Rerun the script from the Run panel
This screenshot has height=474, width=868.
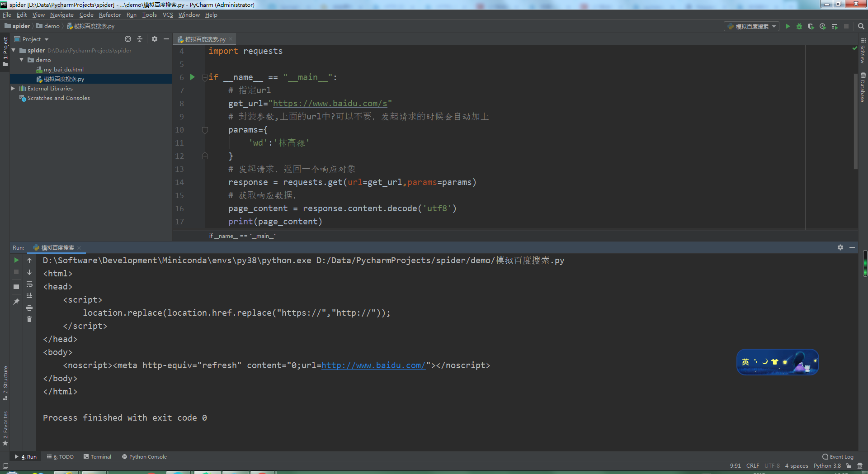16,260
